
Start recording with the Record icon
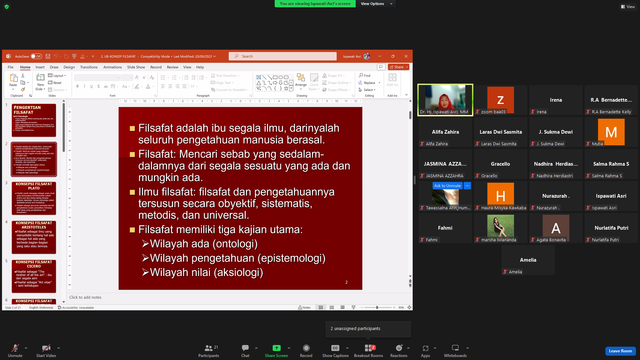coord(306,348)
